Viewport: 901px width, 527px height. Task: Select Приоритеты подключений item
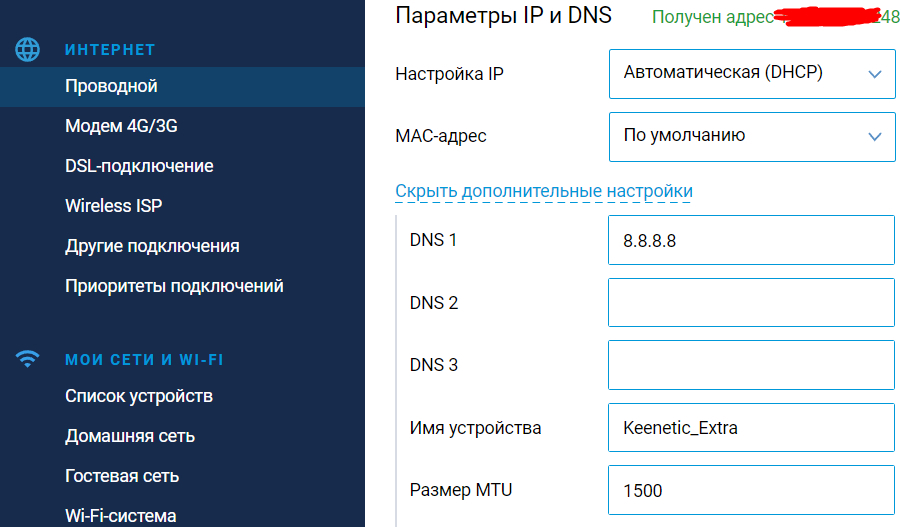click(174, 286)
